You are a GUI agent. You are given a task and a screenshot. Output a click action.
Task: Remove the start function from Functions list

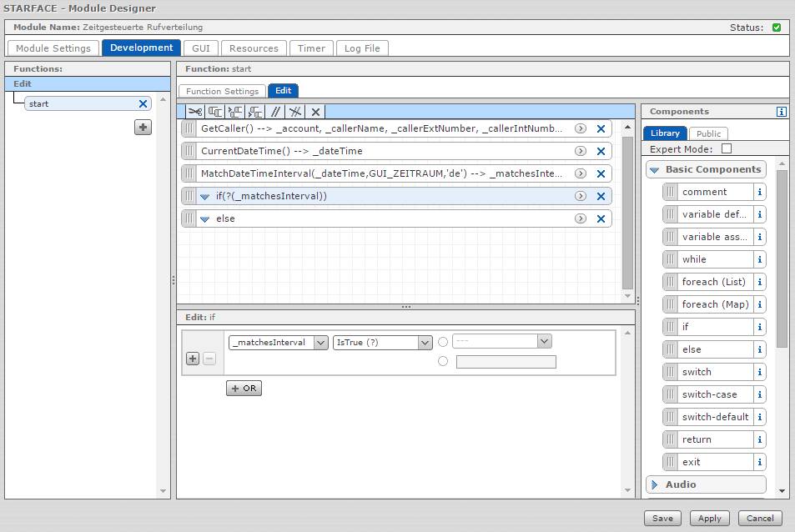(143, 104)
